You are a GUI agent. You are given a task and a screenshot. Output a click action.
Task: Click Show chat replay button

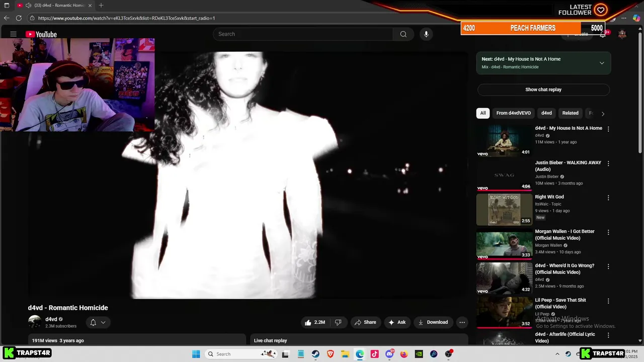(543, 89)
